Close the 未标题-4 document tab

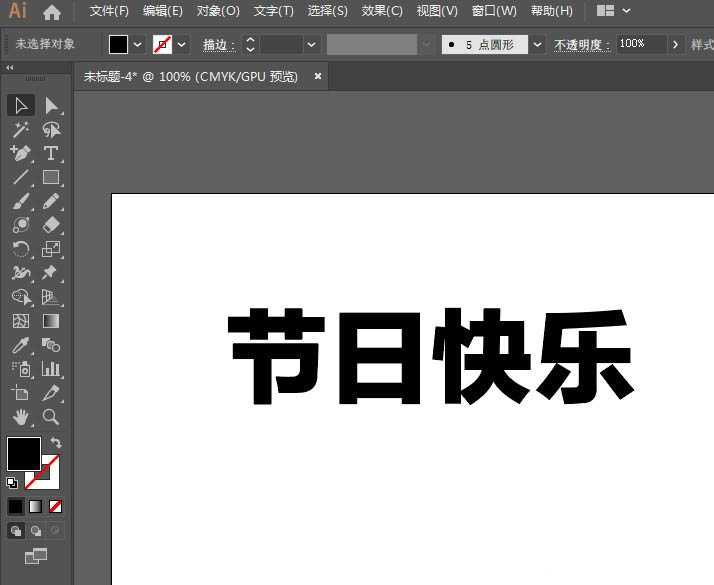pyautogui.click(x=318, y=76)
